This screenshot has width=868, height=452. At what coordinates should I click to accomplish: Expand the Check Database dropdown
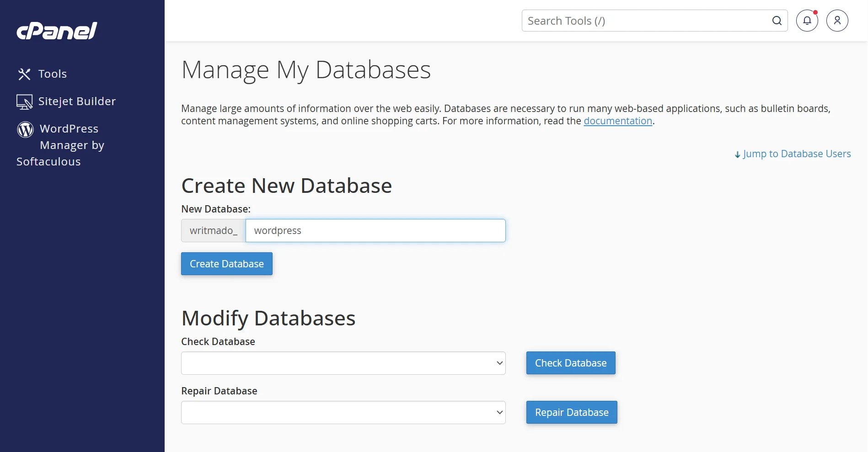pos(343,363)
